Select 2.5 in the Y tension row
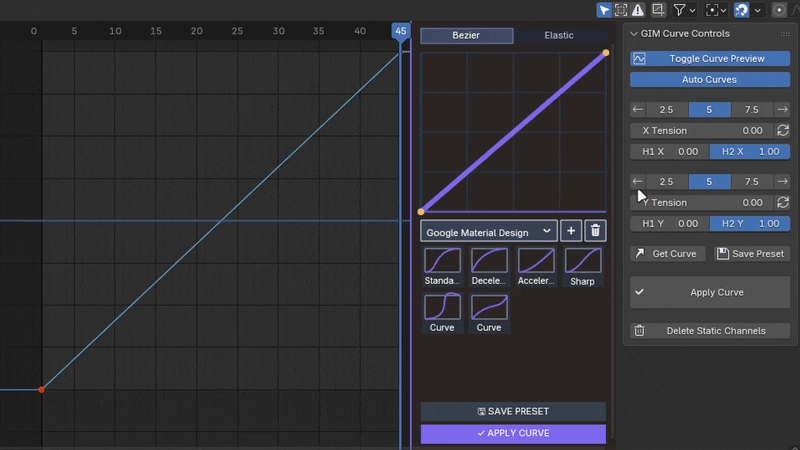The image size is (800, 450). click(x=666, y=182)
